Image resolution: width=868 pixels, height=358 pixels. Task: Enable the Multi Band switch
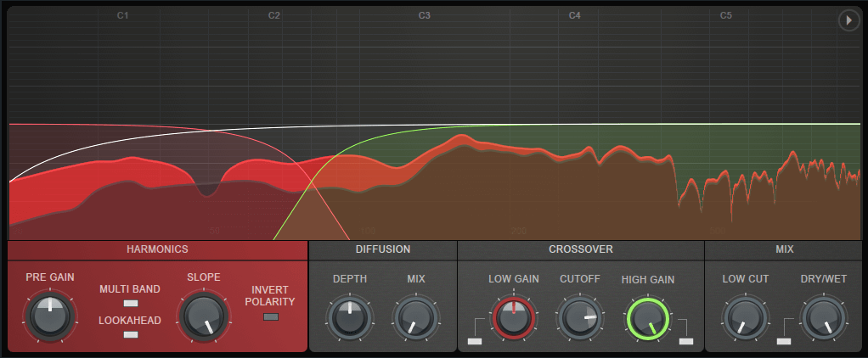point(130,303)
